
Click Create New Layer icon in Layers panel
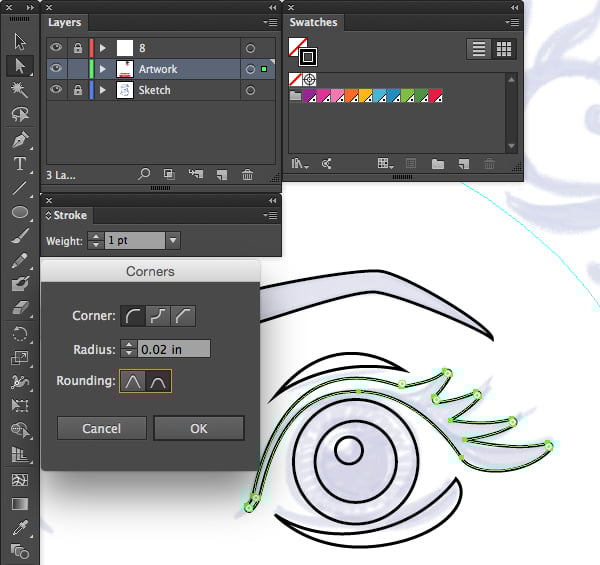pyautogui.click(x=222, y=175)
